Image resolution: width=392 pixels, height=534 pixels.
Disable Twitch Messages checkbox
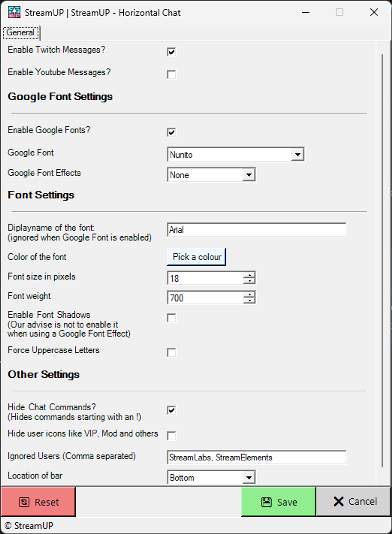[x=171, y=52]
